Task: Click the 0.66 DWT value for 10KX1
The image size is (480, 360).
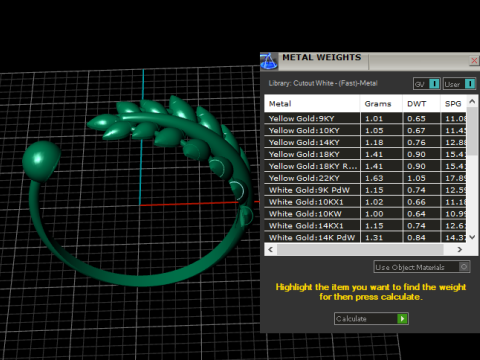Action: pos(416,202)
